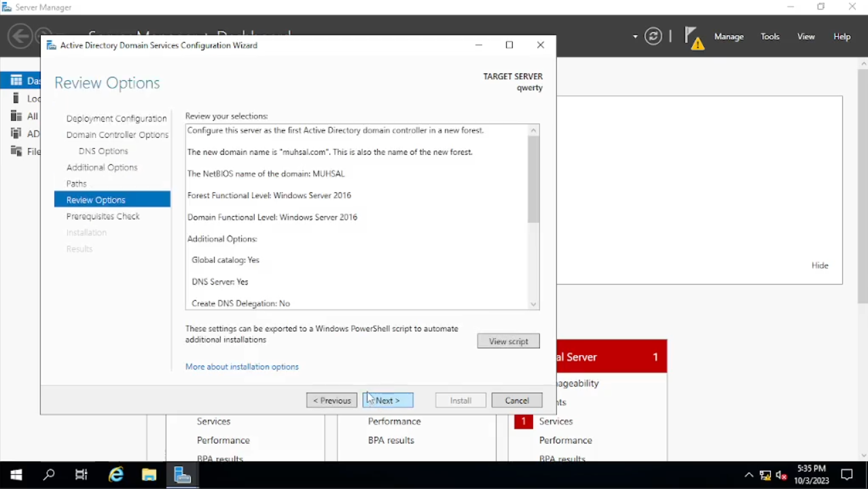Click the taskbar search icon
868x489 pixels.
coord(49,475)
